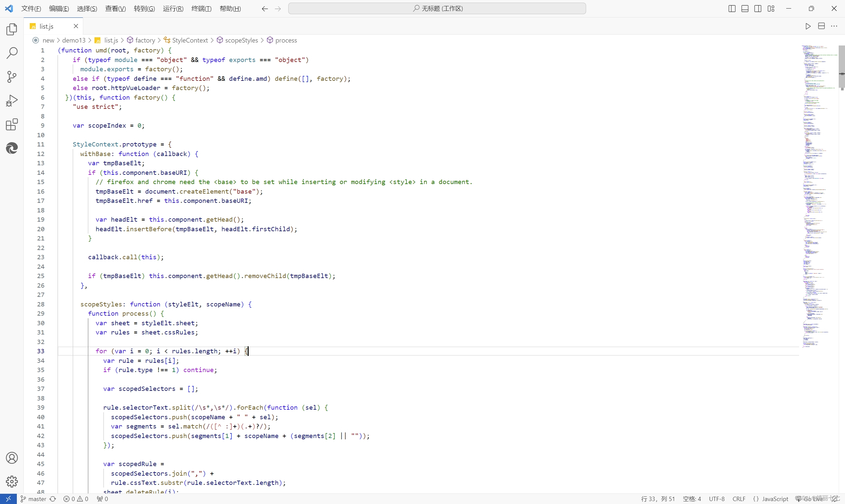The width and height of the screenshot is (845, 504).
Task: Expand the StyleContext breadcrumb dropdown
Action: point(190,41)
